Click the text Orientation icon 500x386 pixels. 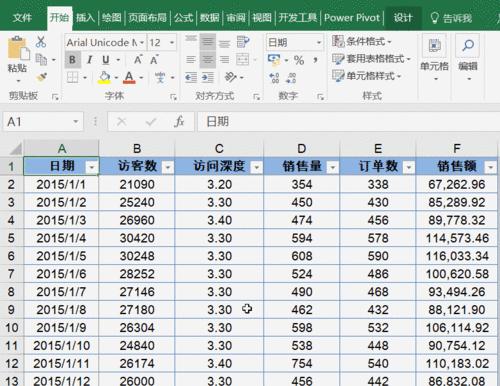pos(230,77)
